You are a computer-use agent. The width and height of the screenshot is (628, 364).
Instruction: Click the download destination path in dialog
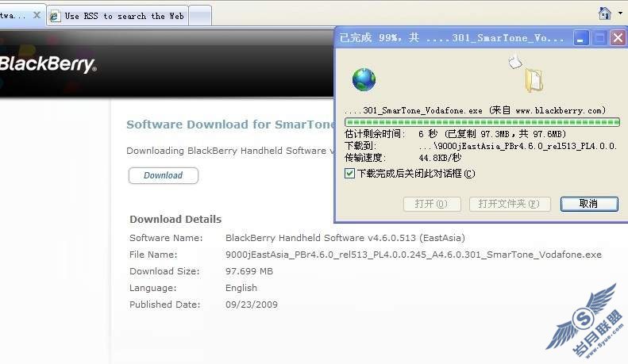[x=517, y=146]
